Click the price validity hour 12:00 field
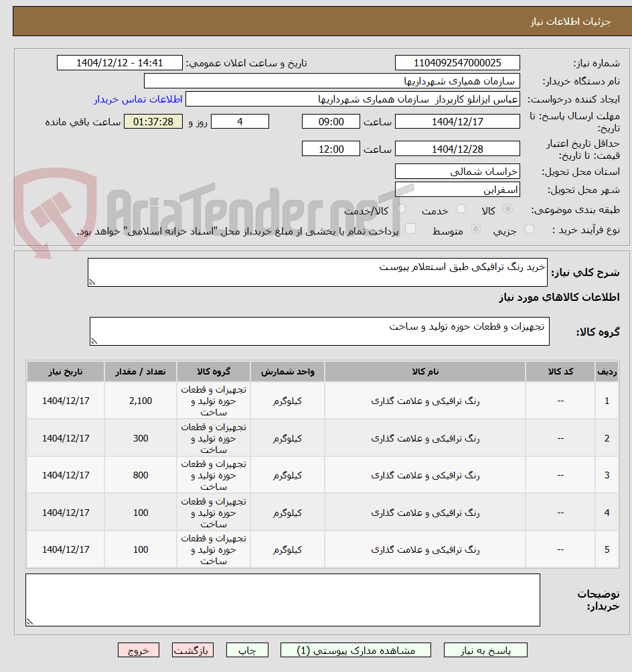The height and width of the screenshot is (672, 632). pos(331,149)
